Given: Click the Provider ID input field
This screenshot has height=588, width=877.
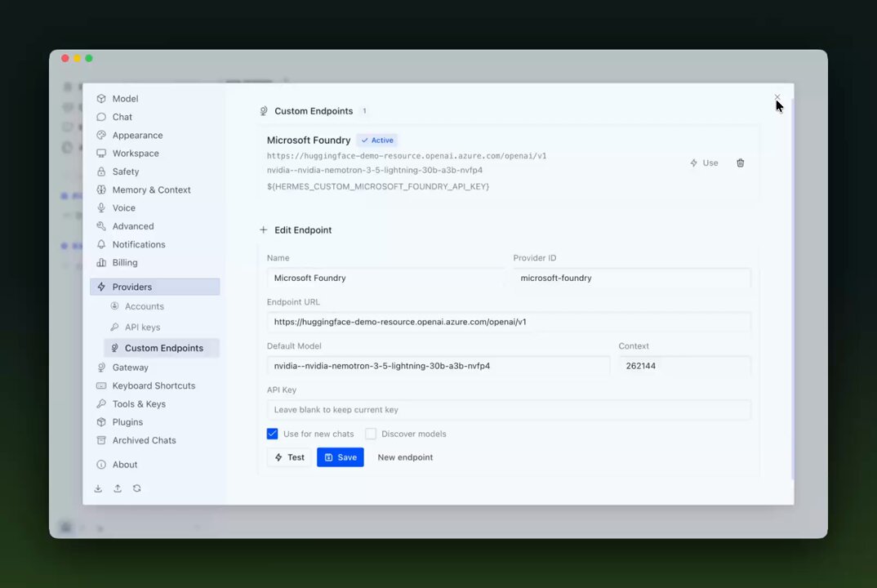Looking at the screenshot, I should [x=632, y=278].
